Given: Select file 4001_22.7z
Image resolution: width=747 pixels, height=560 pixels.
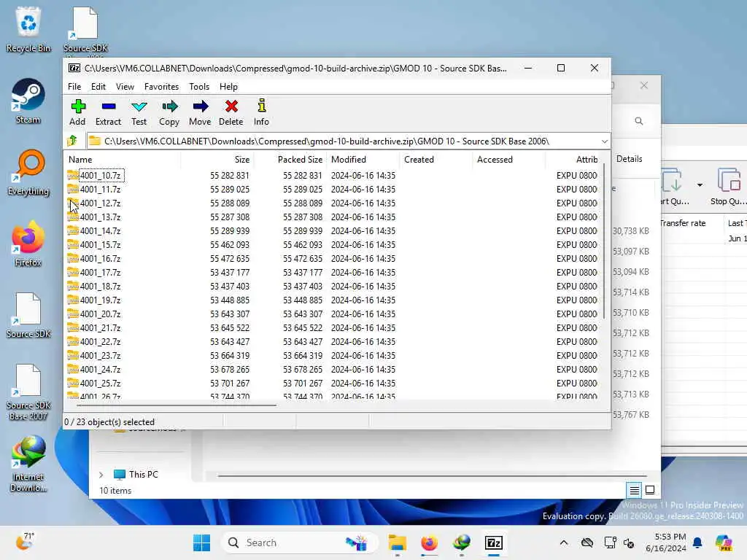Looking at the screenshot, I should (x=100, y=341).
